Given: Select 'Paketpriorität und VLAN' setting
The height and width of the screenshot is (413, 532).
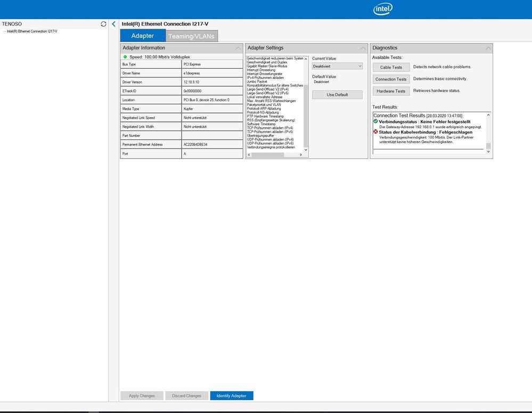Looking at the screenshot, I should click(x=264, y=105).
